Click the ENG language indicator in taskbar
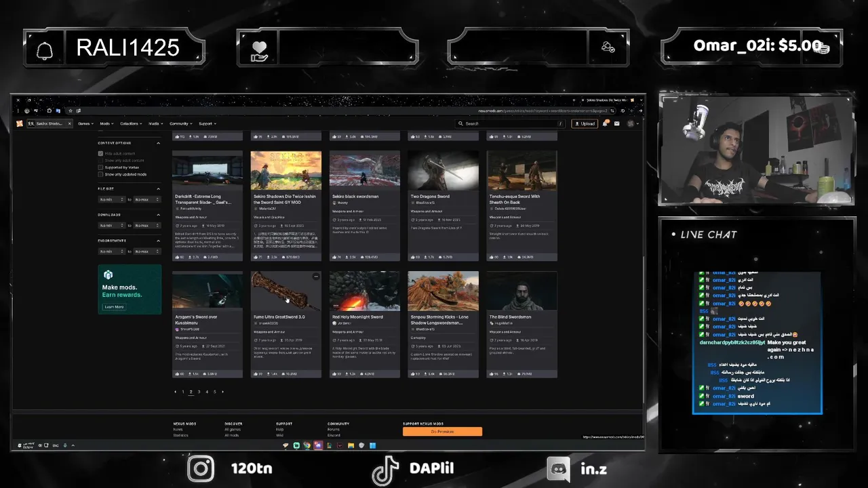 56,445
